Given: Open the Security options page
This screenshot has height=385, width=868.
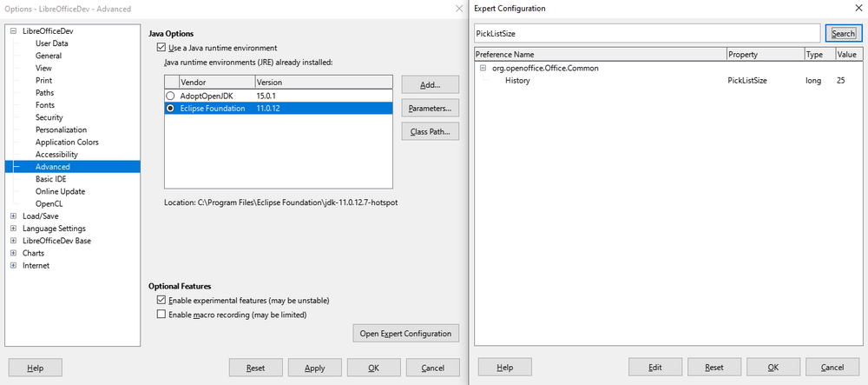Looking at the screenshot, I should [x=49, y=117].
